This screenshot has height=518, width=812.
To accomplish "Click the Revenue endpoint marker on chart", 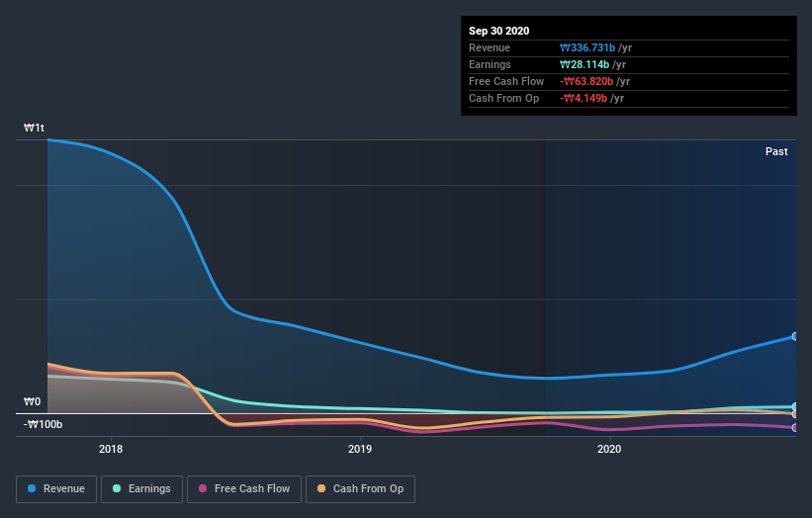I will 795,336.
